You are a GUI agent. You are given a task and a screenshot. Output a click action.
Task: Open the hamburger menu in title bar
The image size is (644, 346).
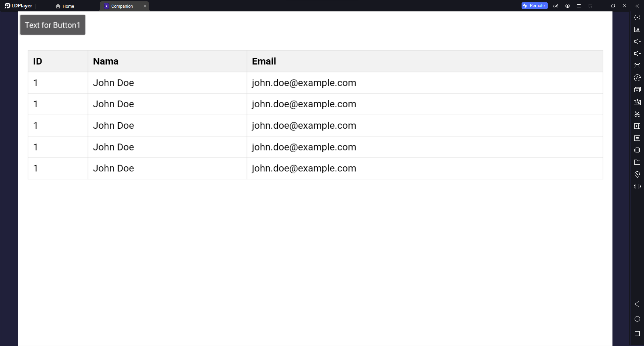(x=579, y=6)
